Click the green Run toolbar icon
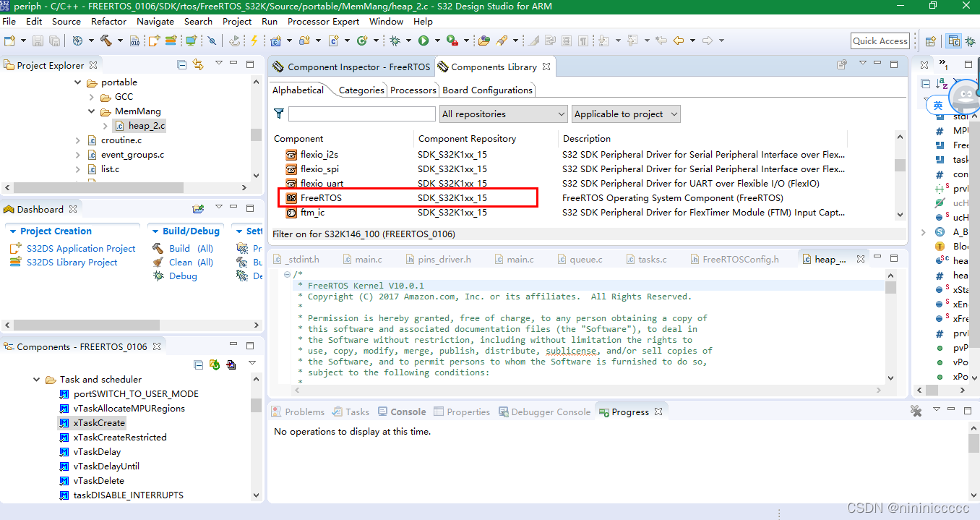The height and width of the screenshot is (520, 980). [x=424, y=41]
